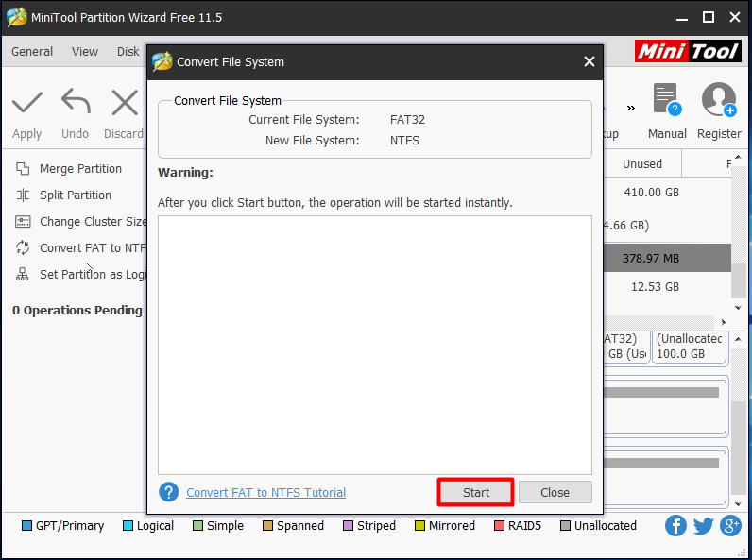Click the Unallocated 100.0 GB partition block
The height and width of the screenshot is (560, 752).
click(x=689, y=347)
